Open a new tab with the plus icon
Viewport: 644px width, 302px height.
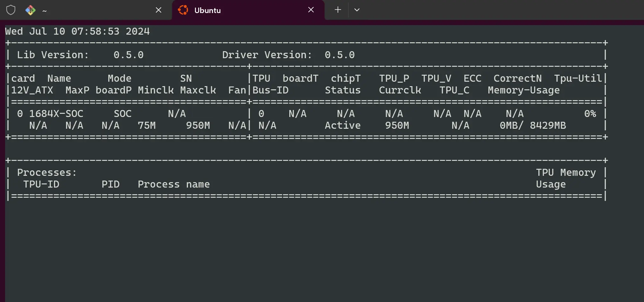coord(338,10)
